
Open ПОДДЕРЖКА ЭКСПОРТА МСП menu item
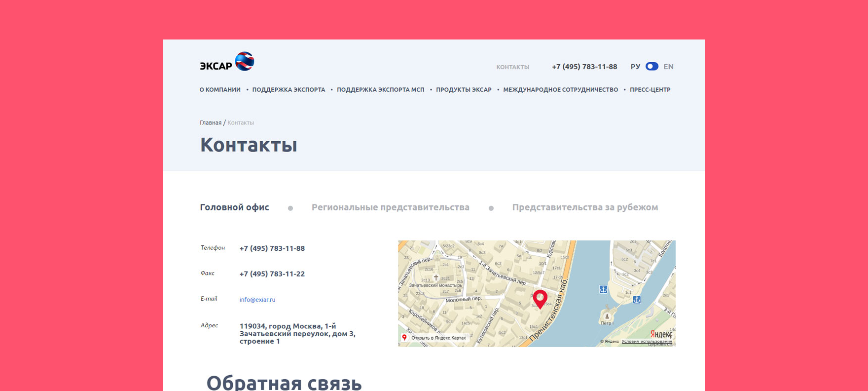pos(380,90)
